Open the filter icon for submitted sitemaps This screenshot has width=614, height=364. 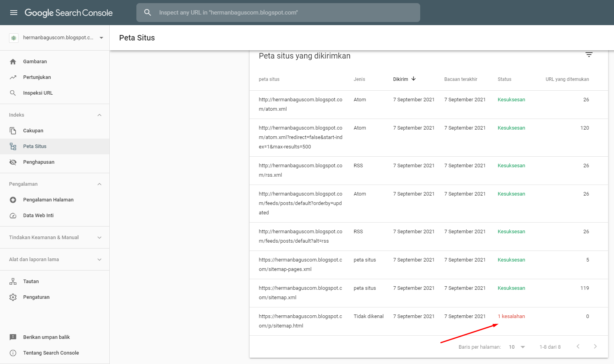click(x=589, y=55)
